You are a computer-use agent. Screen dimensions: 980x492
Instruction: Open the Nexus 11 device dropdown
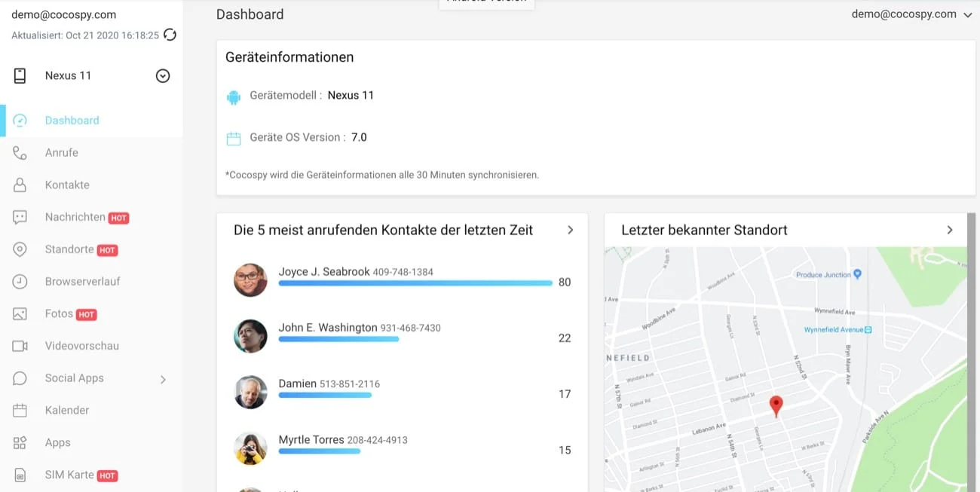point(162,75)
